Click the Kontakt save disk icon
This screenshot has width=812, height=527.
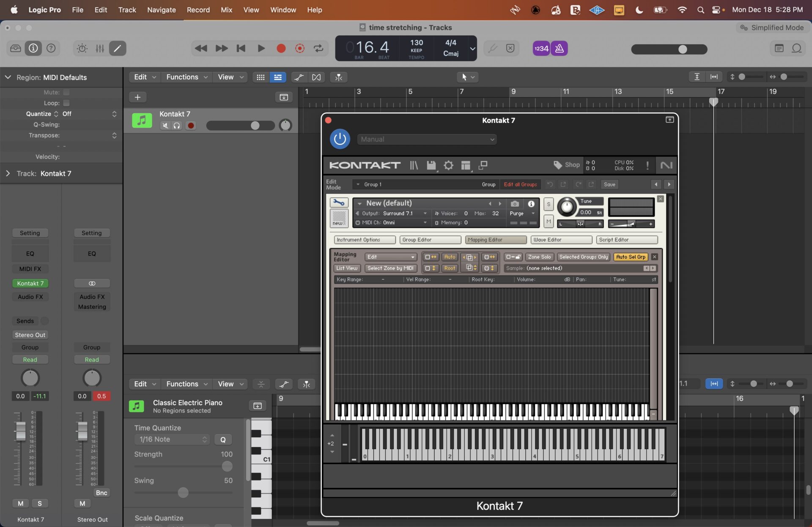point(431,165)
